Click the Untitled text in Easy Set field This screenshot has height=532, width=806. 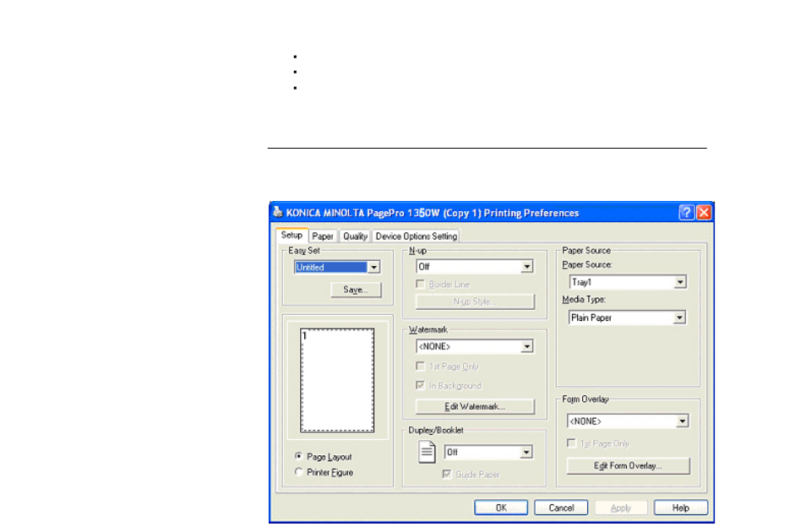(x=310, y=268)
